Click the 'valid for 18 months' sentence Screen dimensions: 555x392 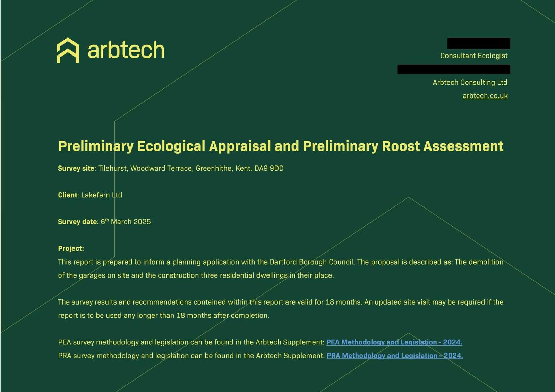point(280,302)
